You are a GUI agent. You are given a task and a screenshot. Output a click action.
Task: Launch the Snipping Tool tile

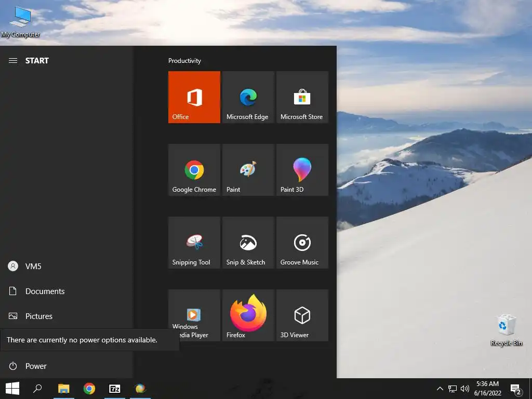194,243
